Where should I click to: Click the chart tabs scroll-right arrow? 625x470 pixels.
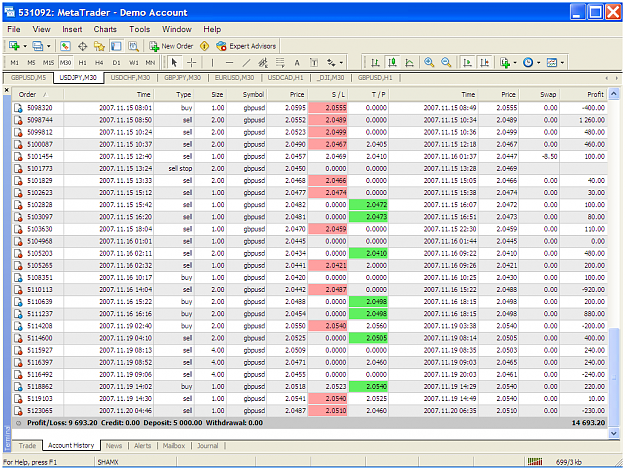616,78
